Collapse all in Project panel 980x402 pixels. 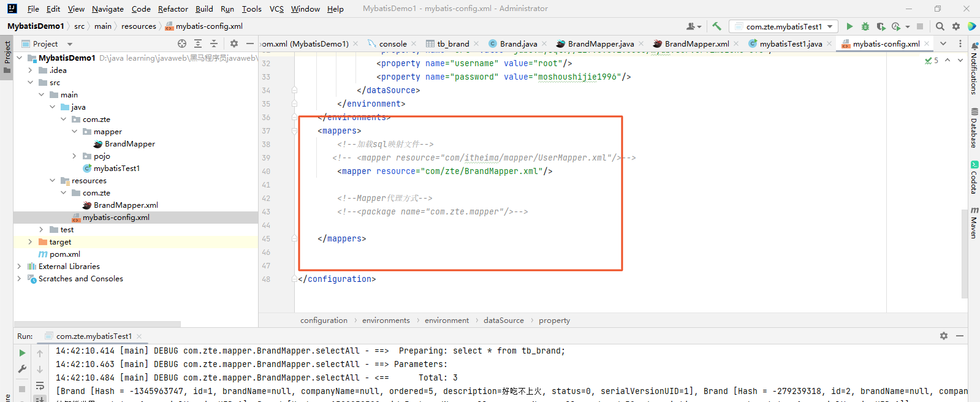[x=214, y=44]
